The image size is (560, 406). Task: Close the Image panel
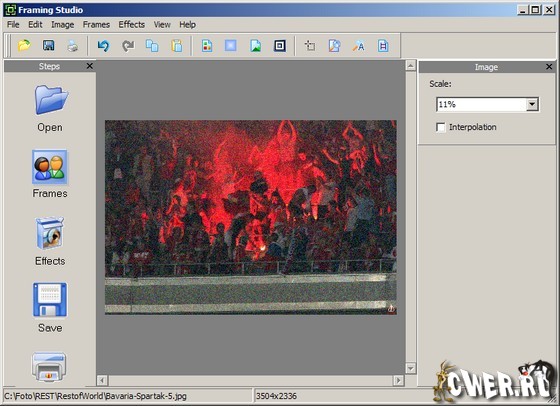[549, 67]
